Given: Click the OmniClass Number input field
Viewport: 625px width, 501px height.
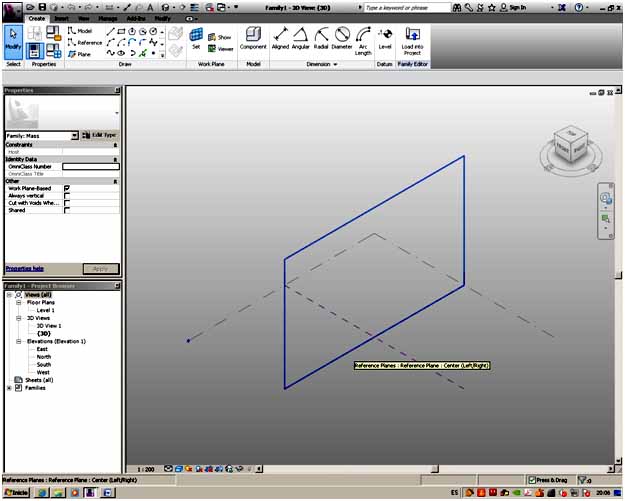Looking at the screenshot, I should point(90,166).
